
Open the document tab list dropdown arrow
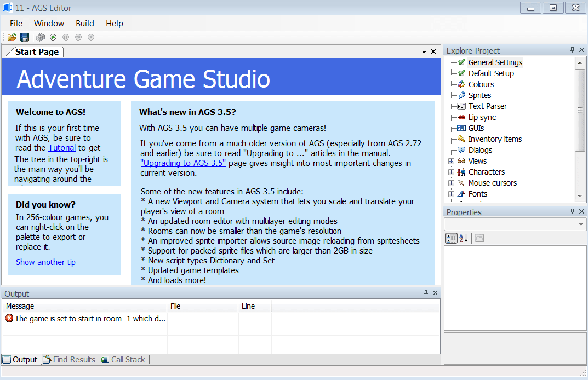424,51
